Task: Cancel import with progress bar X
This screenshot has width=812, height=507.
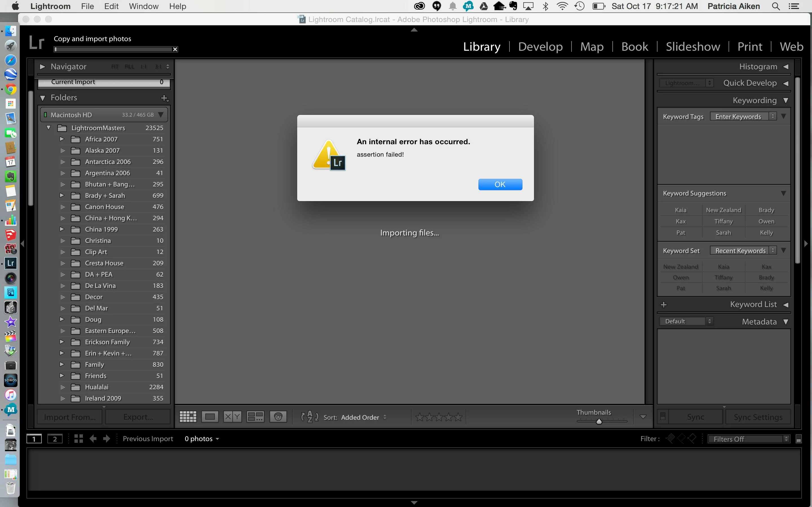Action: click(x=175, y=49)
